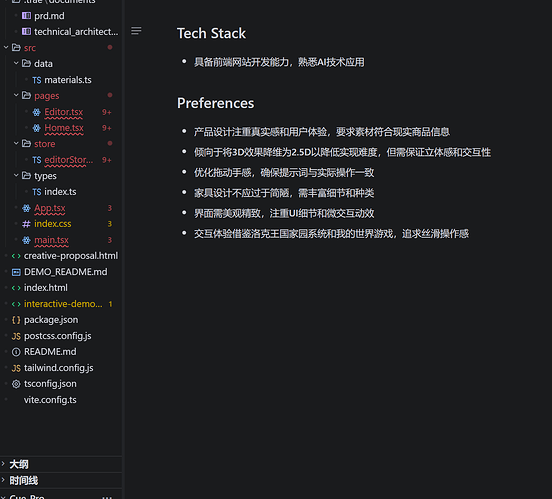Click TS icon beside index.ts

pos(37,192)
